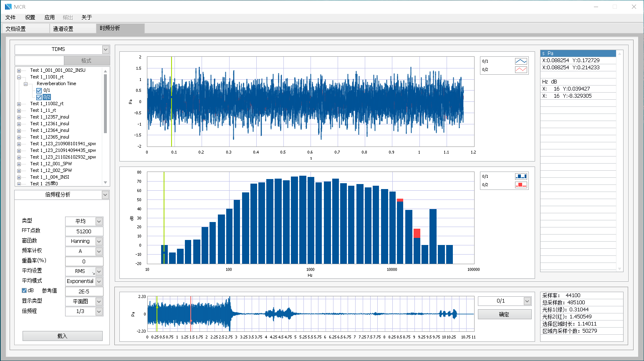The width and height of the screenshot is (644, 361).
Task: Click the file tree scroll-up arrow
Action: [105, 71]
